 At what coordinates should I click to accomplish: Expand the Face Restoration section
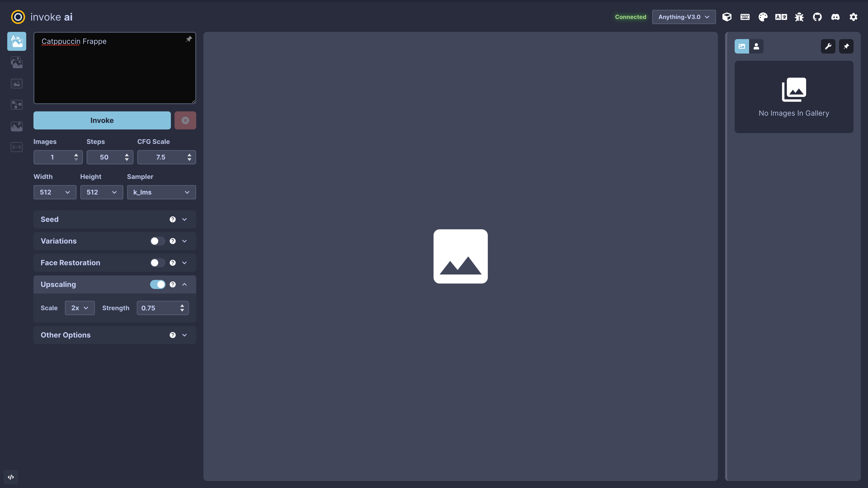pos(184,263)
